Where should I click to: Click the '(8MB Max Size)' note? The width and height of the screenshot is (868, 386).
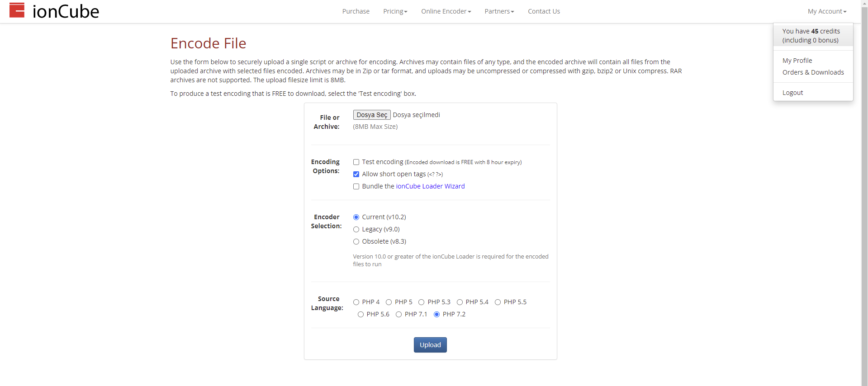point(375,127)
